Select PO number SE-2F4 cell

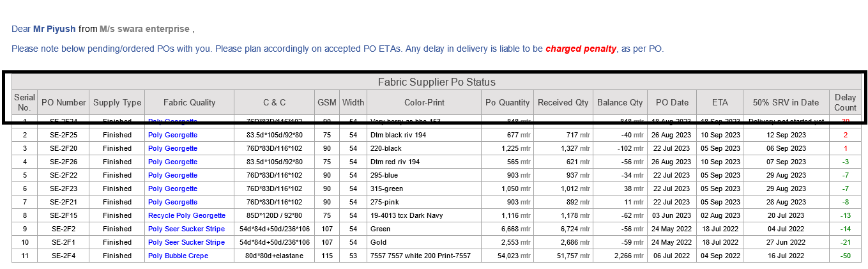coord(63,256)
